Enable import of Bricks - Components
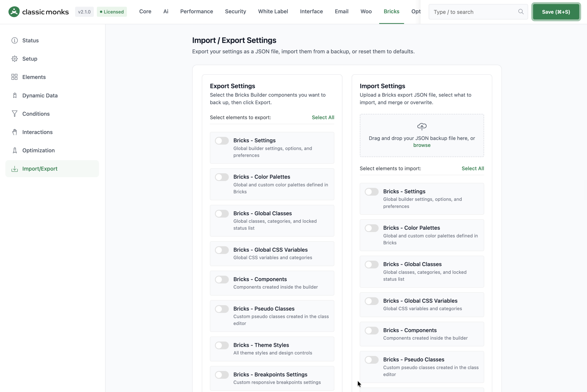Screen dimensions: 587x392 (x=371, y=331)
